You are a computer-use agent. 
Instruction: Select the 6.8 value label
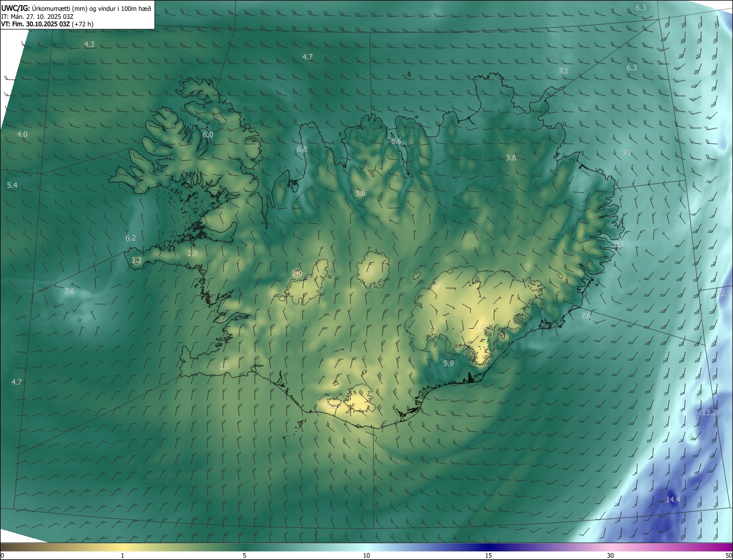click(302, 149)
